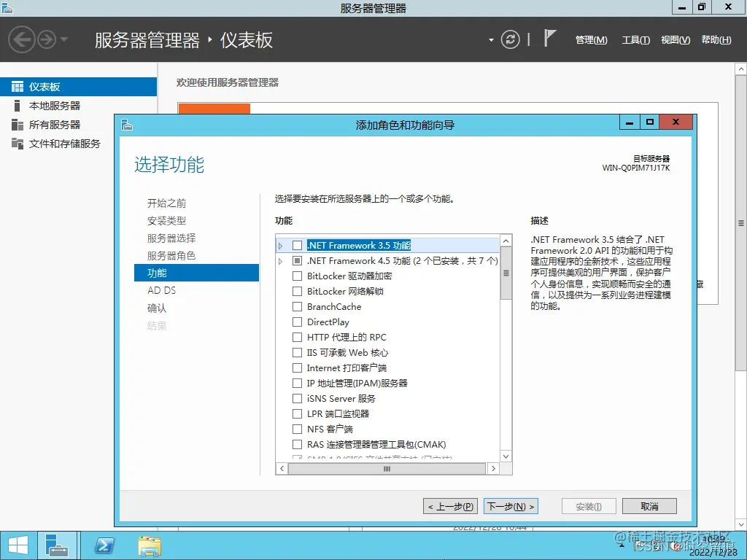Open the notifications flag icon
Image resolution: width=747 pixels, height=560 pixels.
coord(551,37)
